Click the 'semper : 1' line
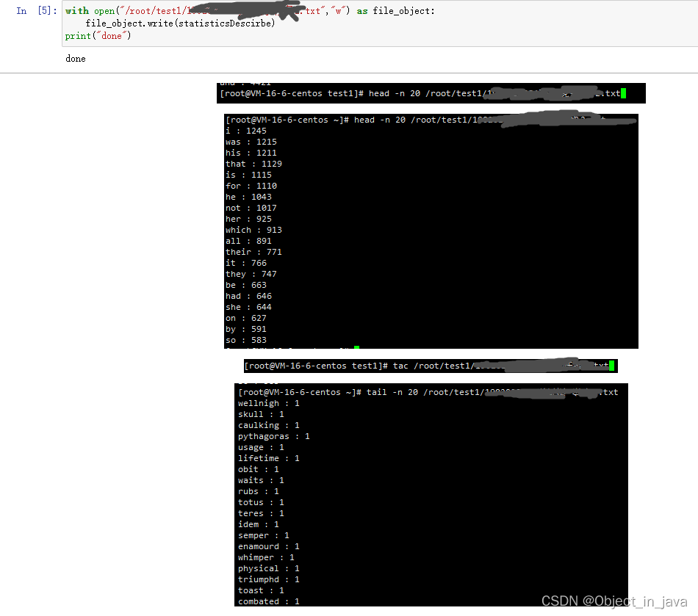 tap(264, 535)
